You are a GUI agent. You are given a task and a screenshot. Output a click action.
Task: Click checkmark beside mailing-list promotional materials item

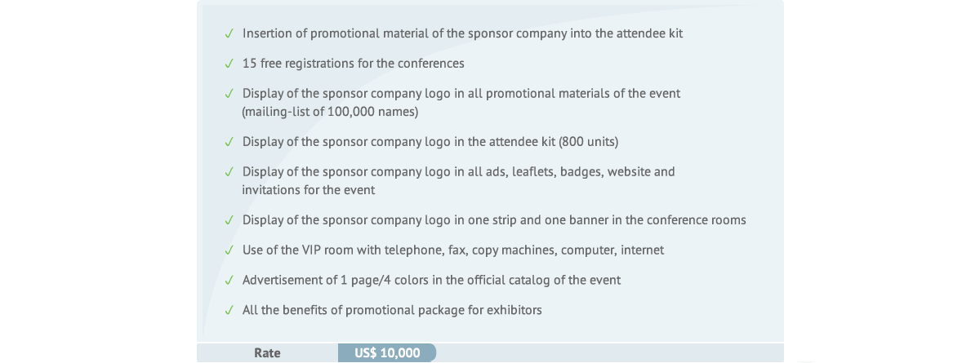tap(229, 94)
